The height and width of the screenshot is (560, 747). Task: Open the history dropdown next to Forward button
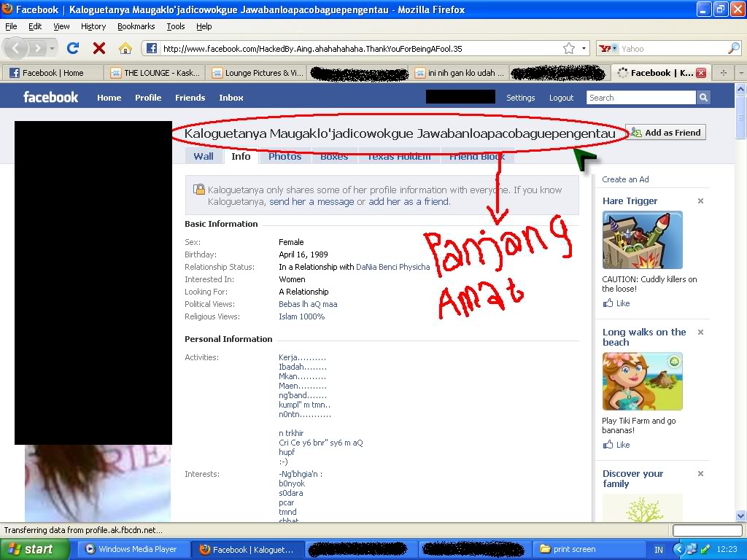point(52,48)
